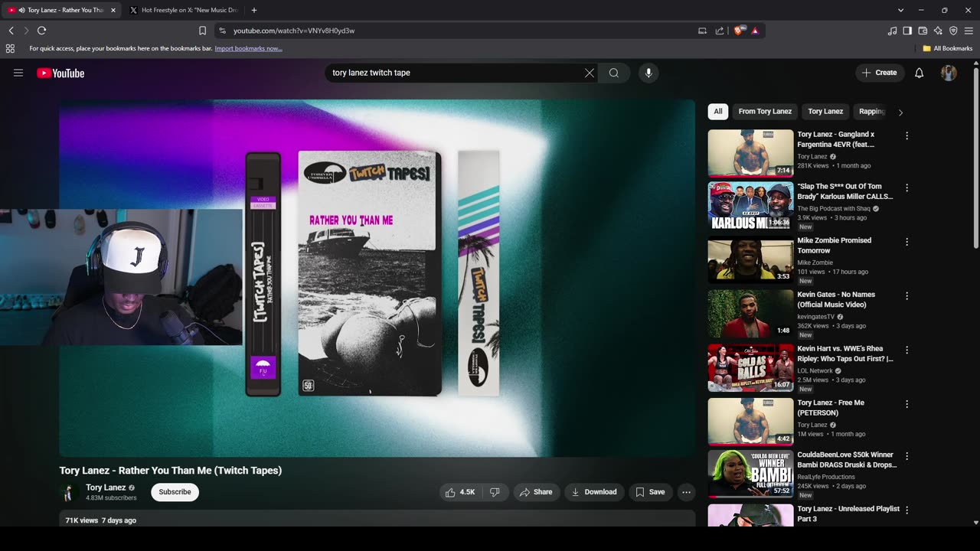This screenshot has height=551, width=980.
Task: Save video to a playlist
Action: tap(650, 492)
